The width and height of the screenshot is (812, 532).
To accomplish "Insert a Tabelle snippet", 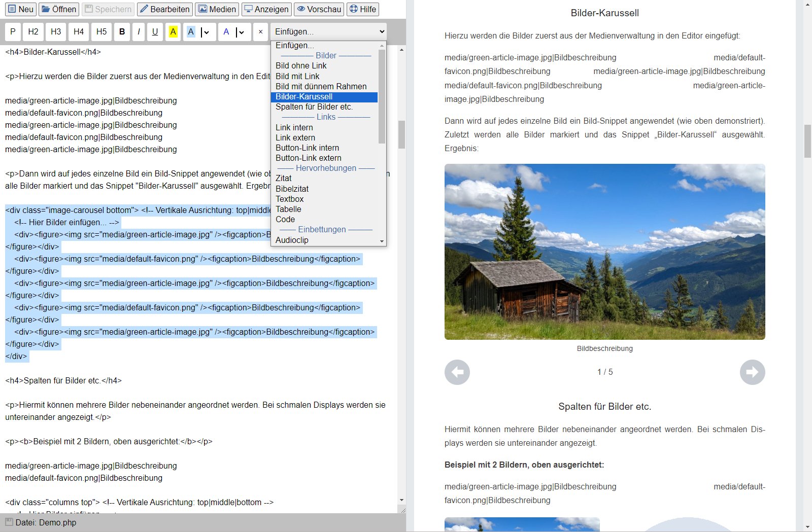I will point(324,209).
